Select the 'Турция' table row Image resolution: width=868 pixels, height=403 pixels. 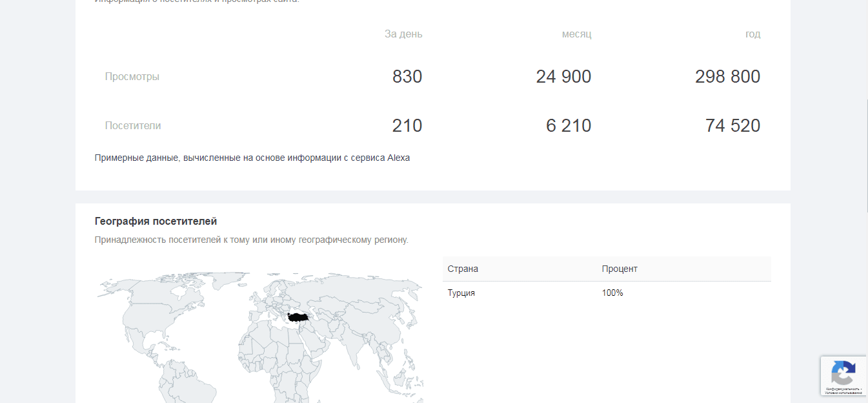pos(461,293)
